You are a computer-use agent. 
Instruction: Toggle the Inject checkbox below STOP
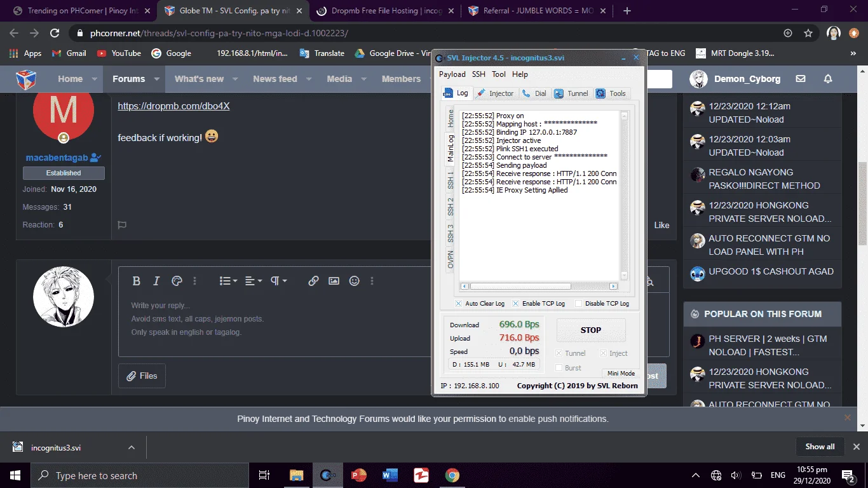(x=604, y=353)
